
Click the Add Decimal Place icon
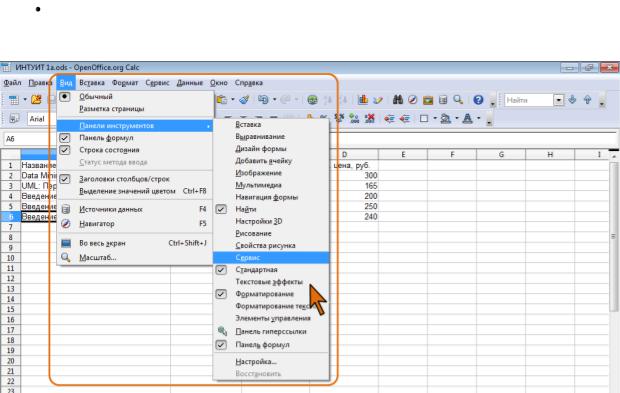(x=354, y=118)
